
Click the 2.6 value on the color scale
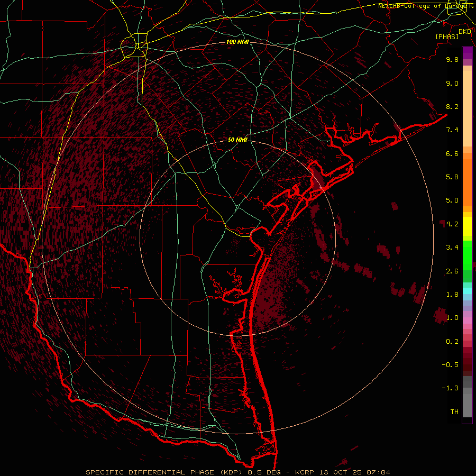tap(452, 271)
